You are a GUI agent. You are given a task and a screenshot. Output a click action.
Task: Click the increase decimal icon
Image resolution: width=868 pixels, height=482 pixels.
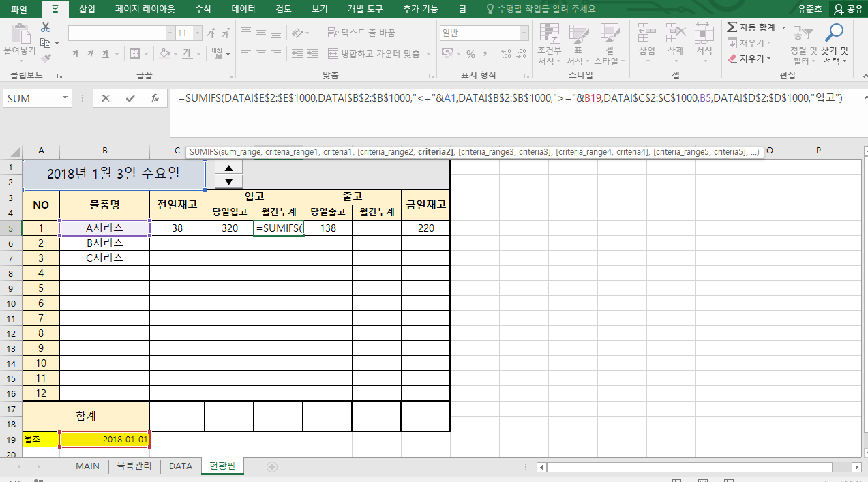[x=505, y=54]
